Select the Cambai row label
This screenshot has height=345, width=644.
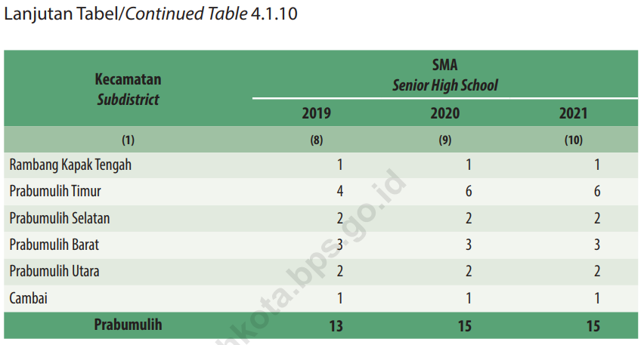(x=29, y=298)
